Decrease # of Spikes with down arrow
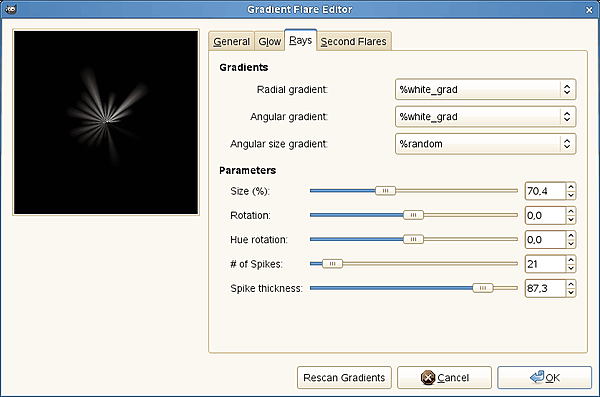 pos(571,268)
